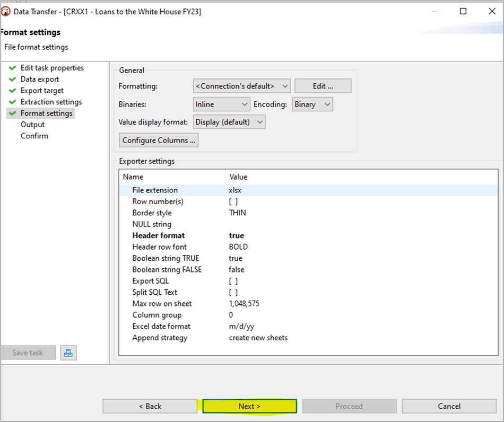Click the green checkmark beside Data export
Screen dimensions: 504x422
[13, 80]
